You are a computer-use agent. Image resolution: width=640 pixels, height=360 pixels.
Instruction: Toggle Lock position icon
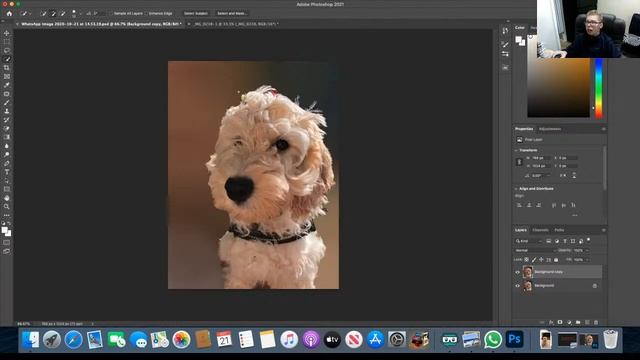pos(541,260)
